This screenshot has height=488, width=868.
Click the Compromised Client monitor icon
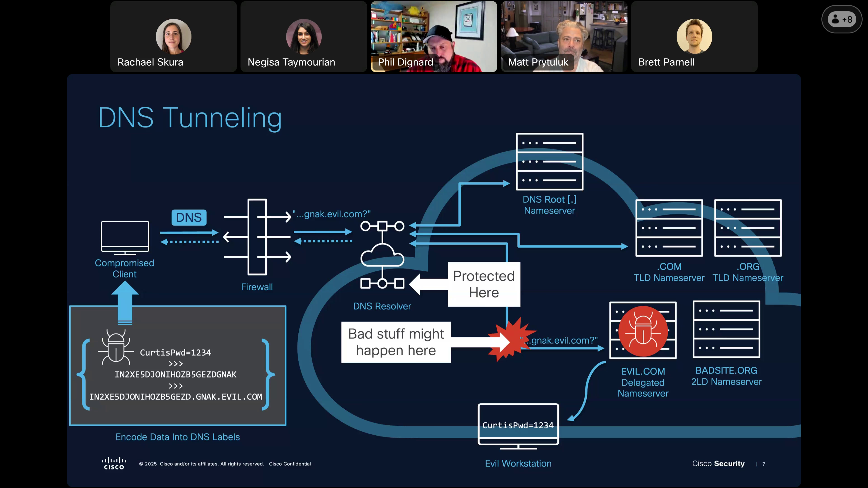(125, 238)
